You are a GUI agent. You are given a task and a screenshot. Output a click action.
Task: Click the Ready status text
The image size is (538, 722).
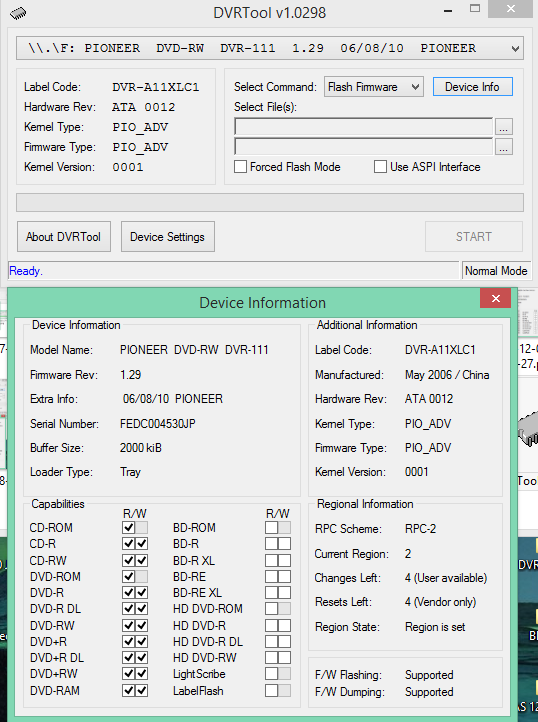point(26,271)
